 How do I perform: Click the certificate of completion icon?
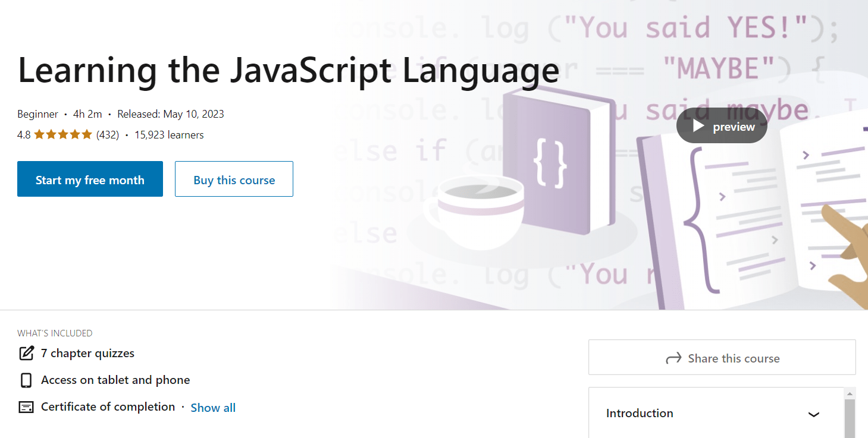pyautogui.click(x=26, y=407)
